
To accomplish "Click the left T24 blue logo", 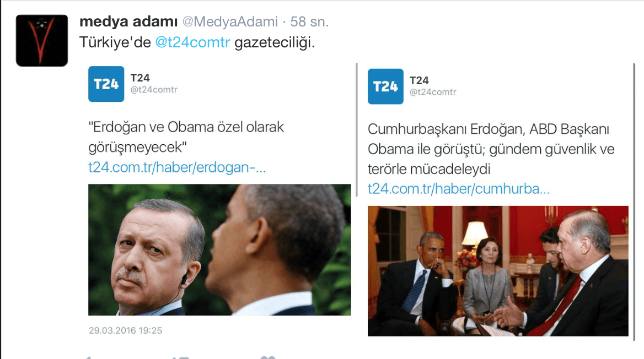I will click(x=106, y=84).
